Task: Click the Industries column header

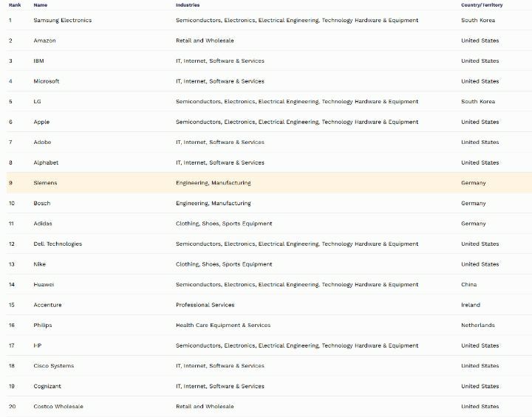Action: [x=188, y=5]
